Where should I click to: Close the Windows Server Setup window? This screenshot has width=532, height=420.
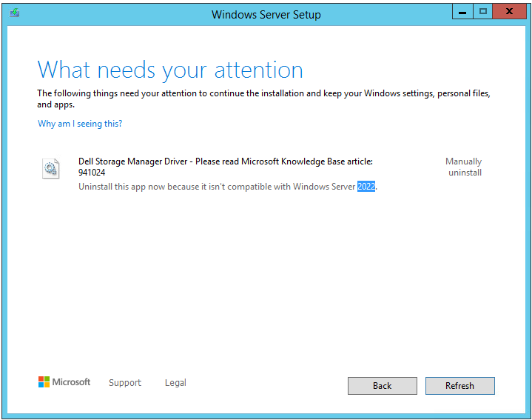coord(509,12)
